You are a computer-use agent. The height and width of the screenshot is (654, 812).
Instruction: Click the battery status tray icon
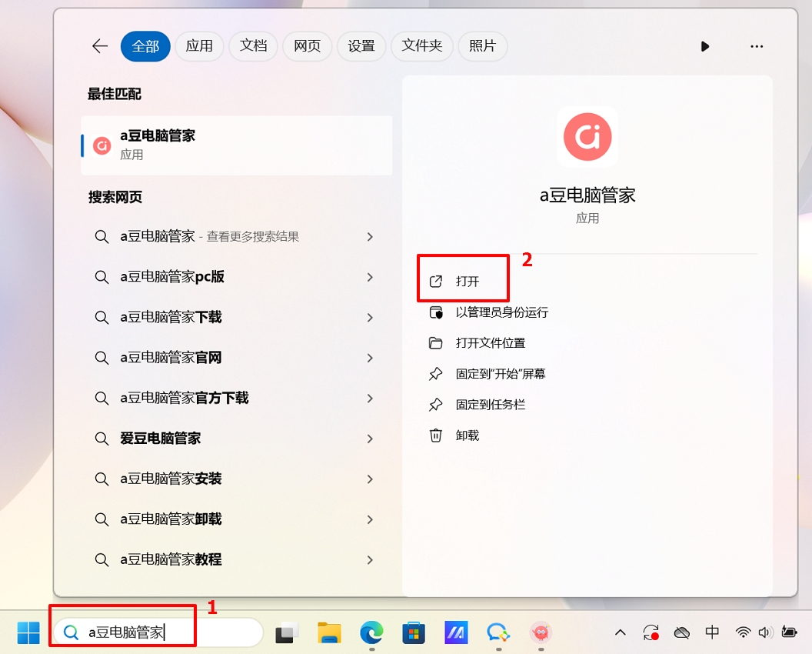click(789, 632)
